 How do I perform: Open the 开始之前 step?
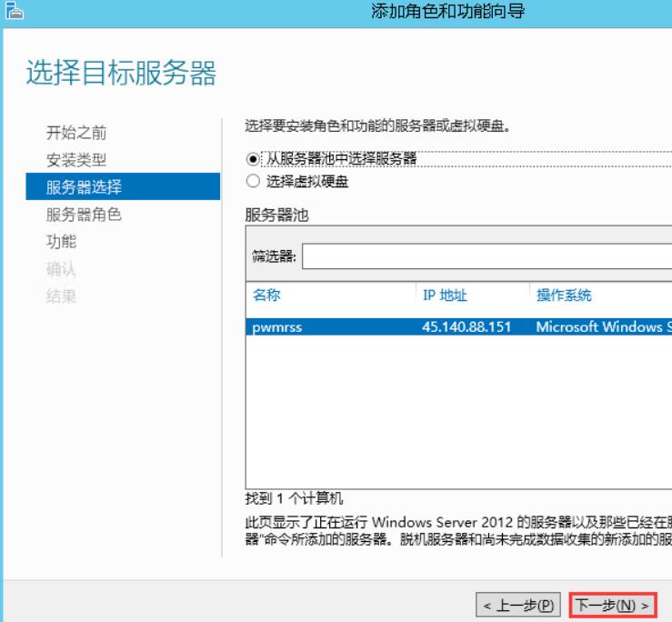coord(76,133)
